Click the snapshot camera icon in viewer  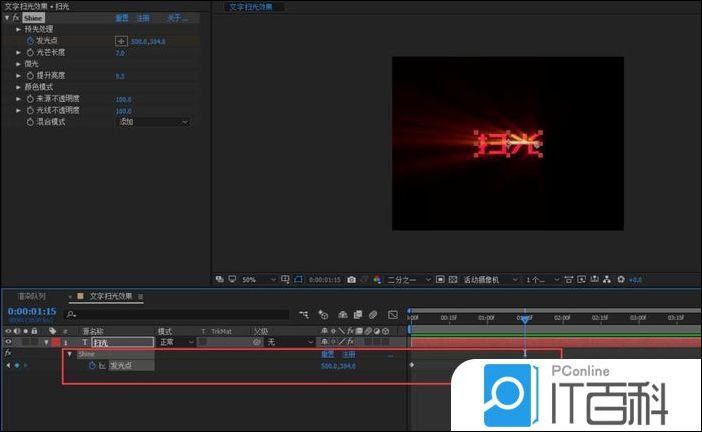(x=350, y=279)
